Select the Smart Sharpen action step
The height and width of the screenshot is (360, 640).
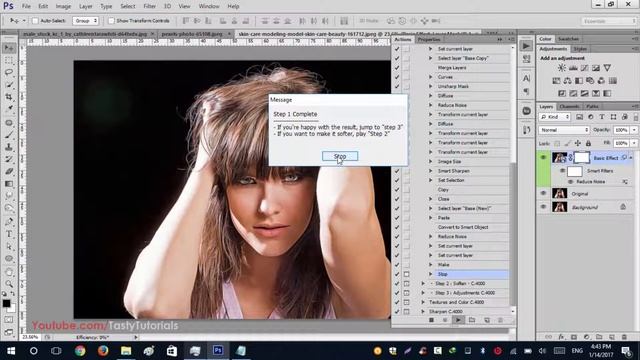point(453,171)
